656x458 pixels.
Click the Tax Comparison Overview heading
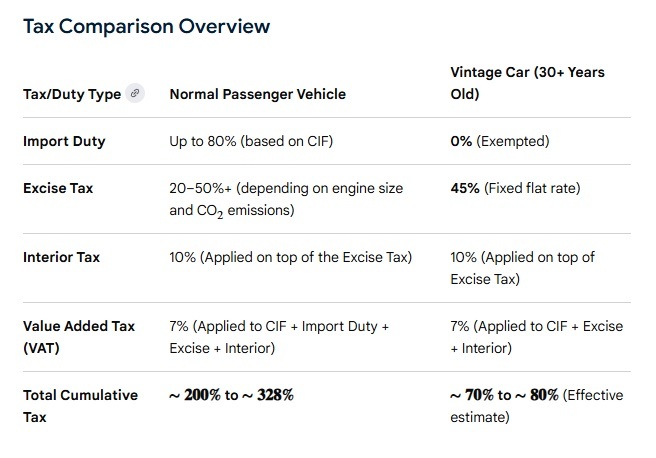click(147, 26)
